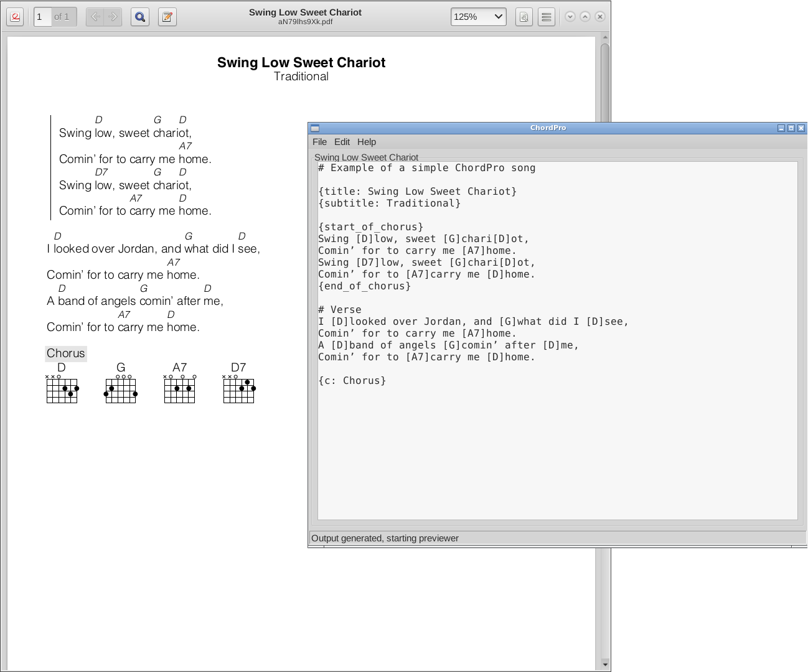808x672 pixels.
Task: Click the "{end_of_chorus}" directive in the editor
Action: (364, 286)
